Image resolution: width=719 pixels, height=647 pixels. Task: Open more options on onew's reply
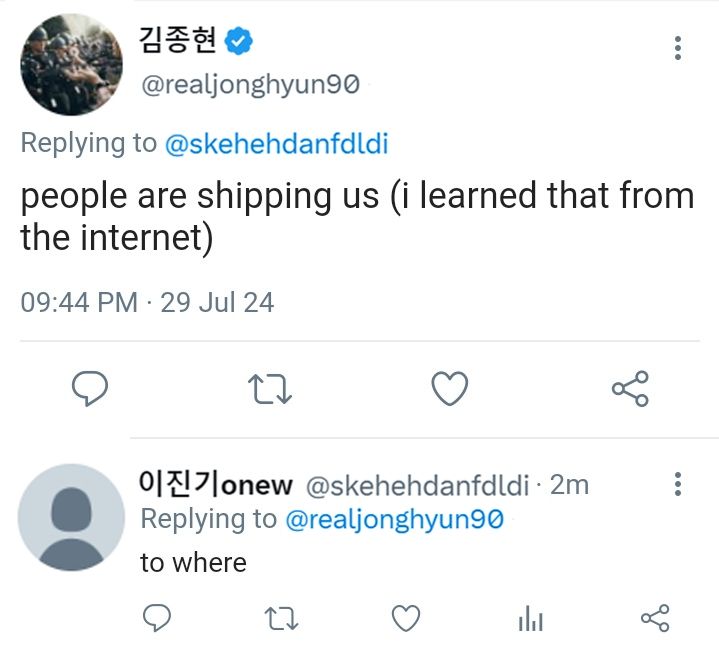point(678,484)
